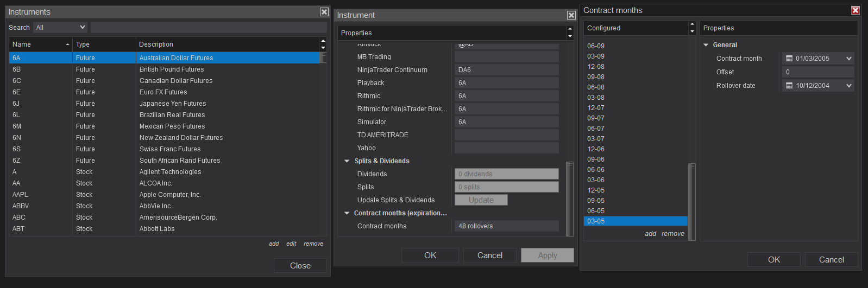This screenshot has height=288, width=868.
Task: Click calendar icon beside Rollover date
Action: pyautogui.click(x=789, y=86)
